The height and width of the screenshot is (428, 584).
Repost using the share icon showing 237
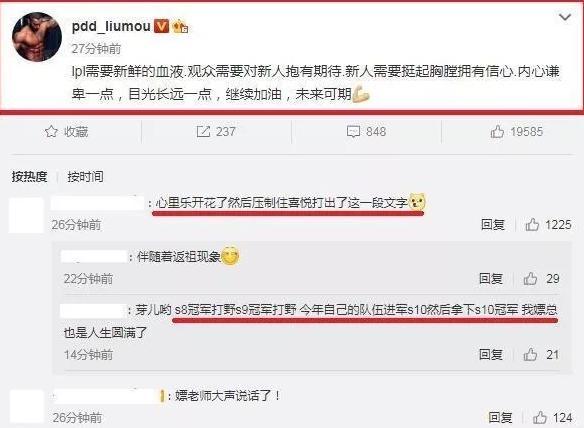coord(216,131)
